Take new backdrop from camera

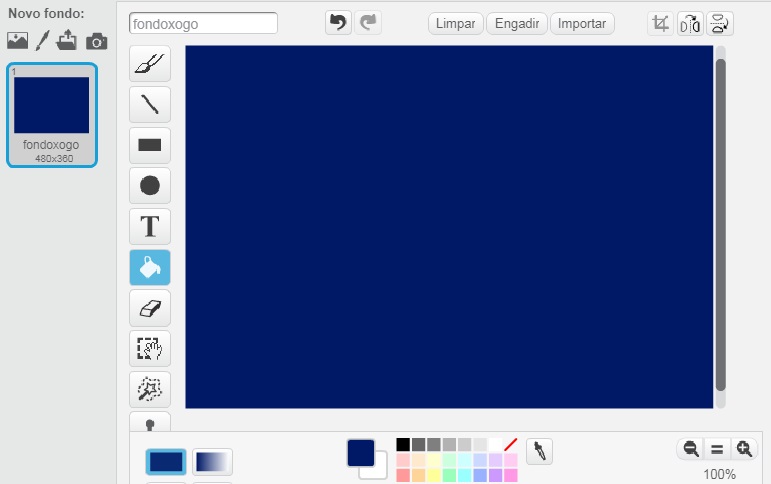click(96, 41)
